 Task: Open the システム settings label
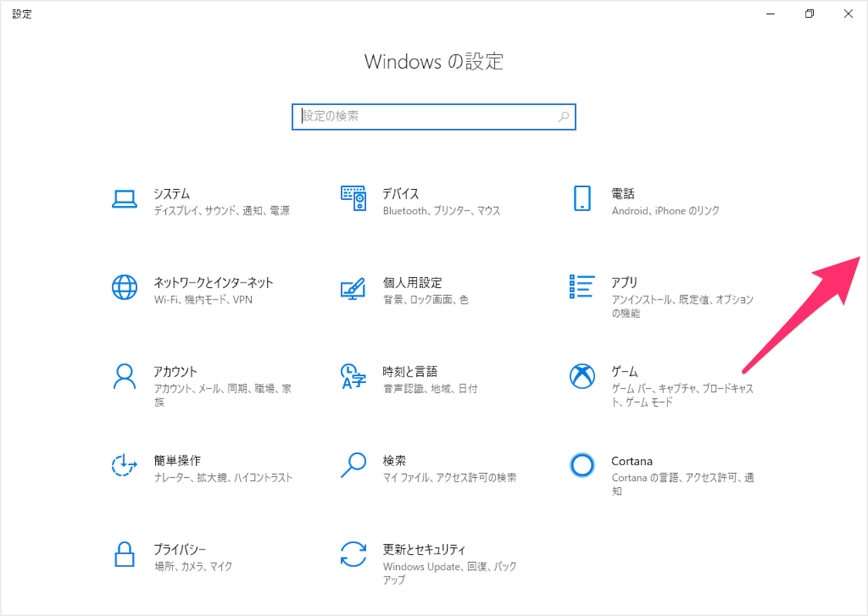click(x=172, y=194)
